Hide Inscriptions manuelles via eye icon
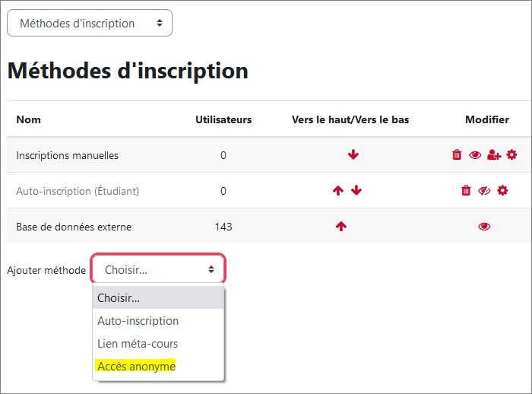The height and width of the screenshot is (394, 532). pos(475,155)
